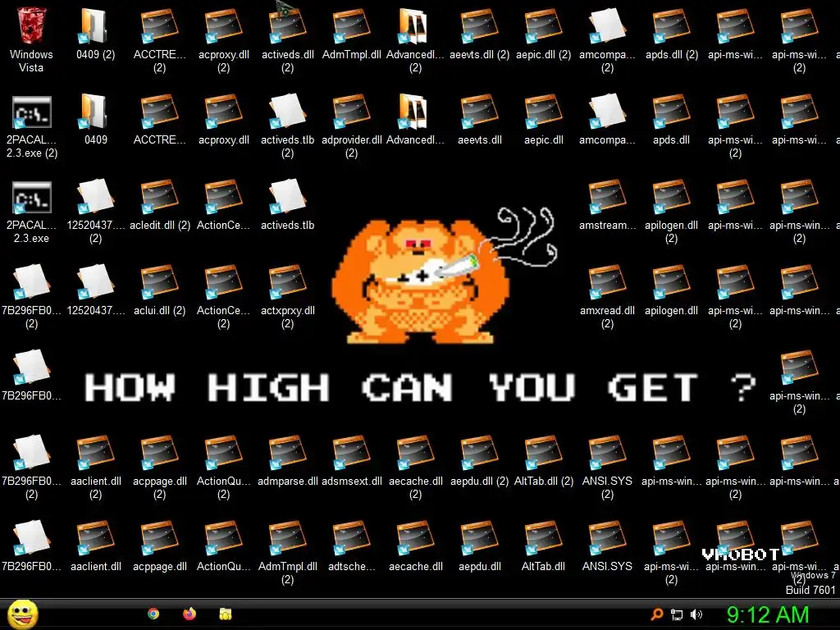Open the smiley face Start button
The image size is (840, 630).
[x=22, y=614]
